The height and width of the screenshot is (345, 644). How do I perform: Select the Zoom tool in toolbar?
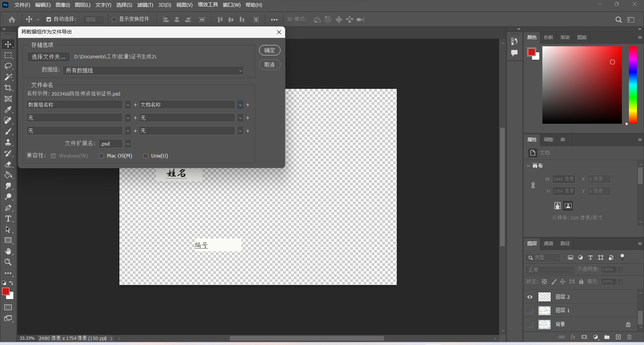[x=8, y=262]
